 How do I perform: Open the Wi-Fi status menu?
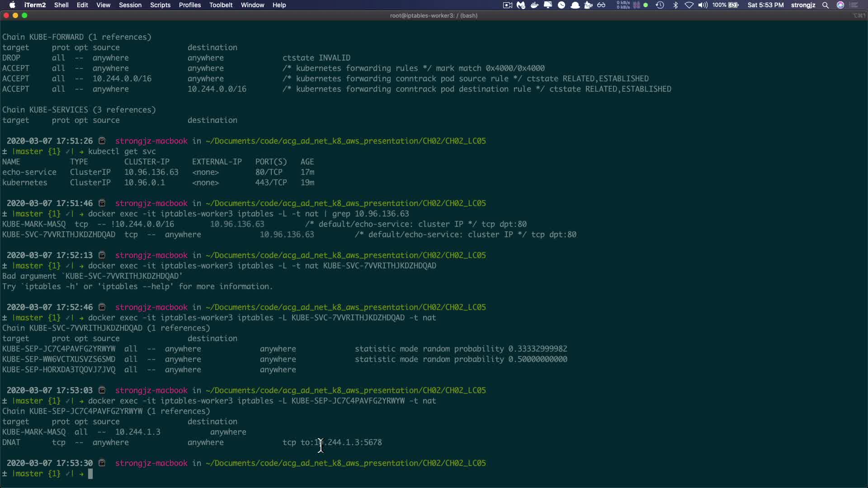(x=689, y=5)
